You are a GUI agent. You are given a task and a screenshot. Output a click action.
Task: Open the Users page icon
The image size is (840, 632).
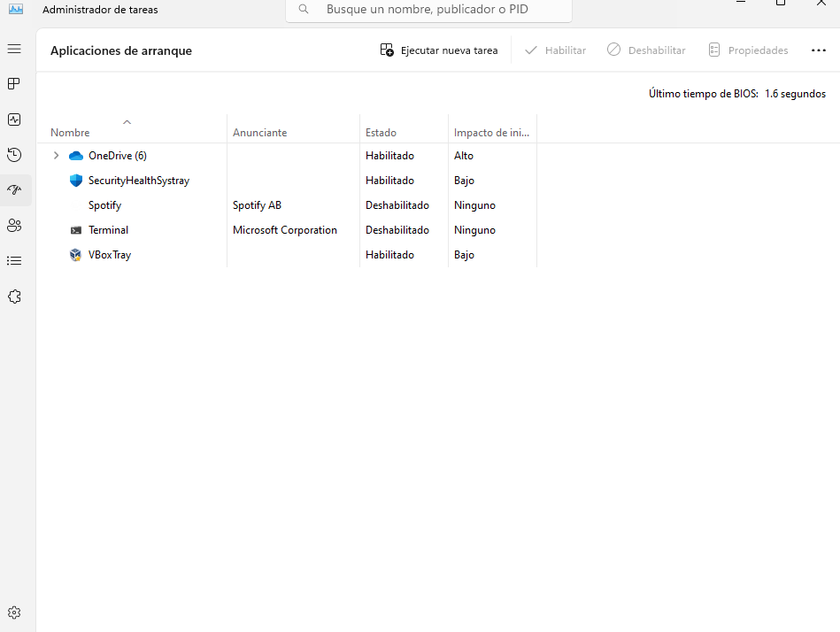14,226
